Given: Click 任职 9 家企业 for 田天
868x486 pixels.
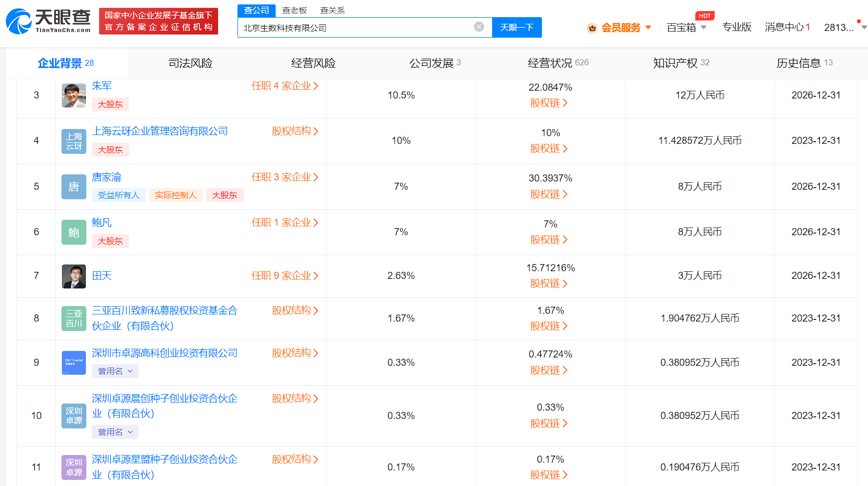Looking at the screenshot, I should click(285, 276).
